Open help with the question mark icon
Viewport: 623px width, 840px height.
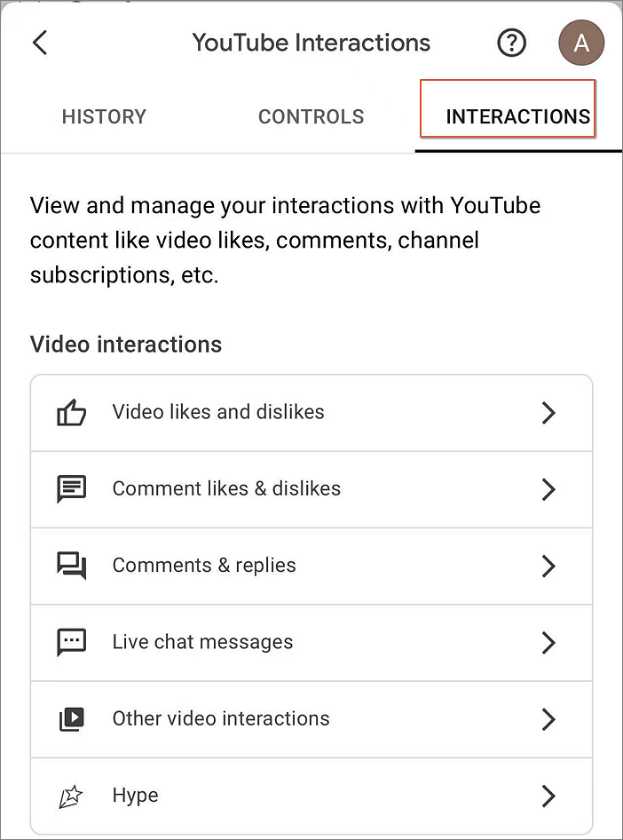tap(512, 43)
